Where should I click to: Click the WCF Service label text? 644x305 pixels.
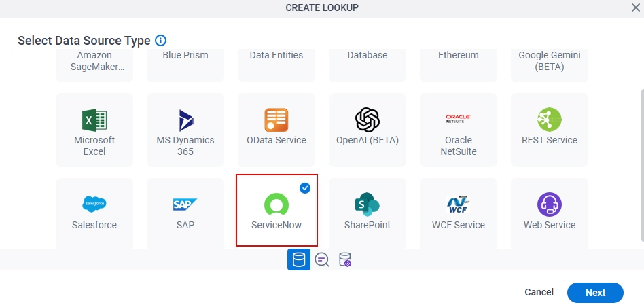(459, 225)
